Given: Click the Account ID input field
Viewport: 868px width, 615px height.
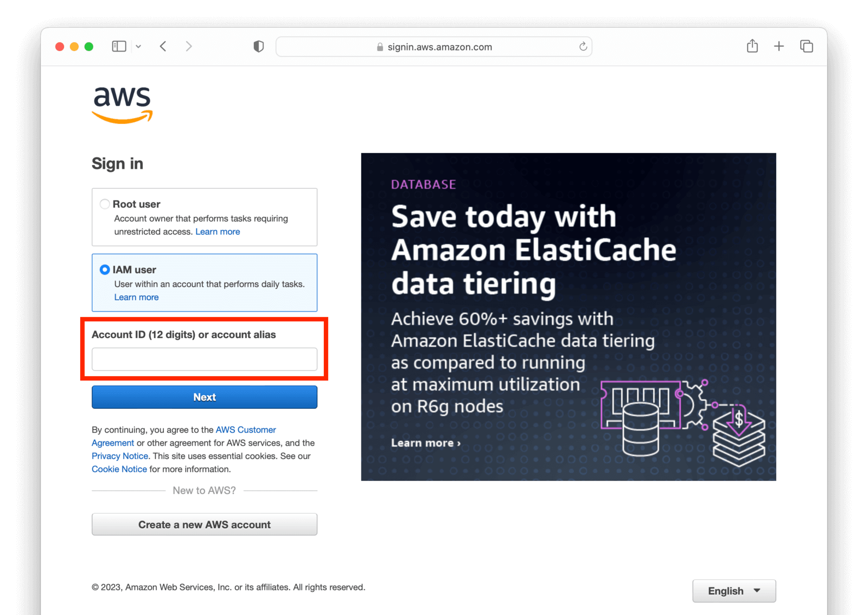Looking at the screenshot, I should coord(204,359).
